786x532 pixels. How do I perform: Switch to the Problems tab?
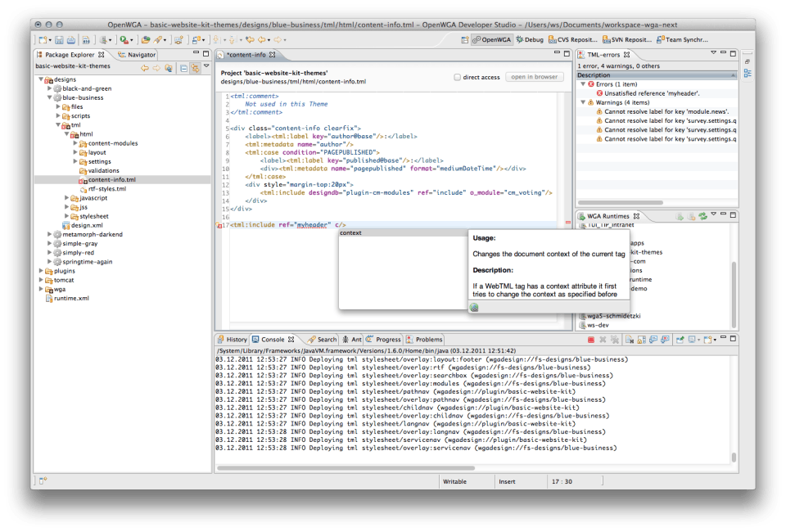tap(428, 340)
